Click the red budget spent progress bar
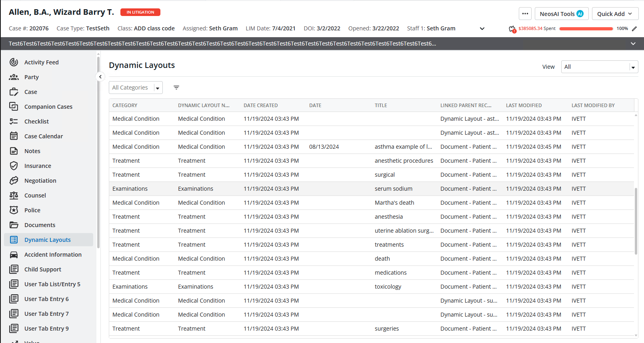644x343 pixels. pyautogui.click(x=586, y=28)
